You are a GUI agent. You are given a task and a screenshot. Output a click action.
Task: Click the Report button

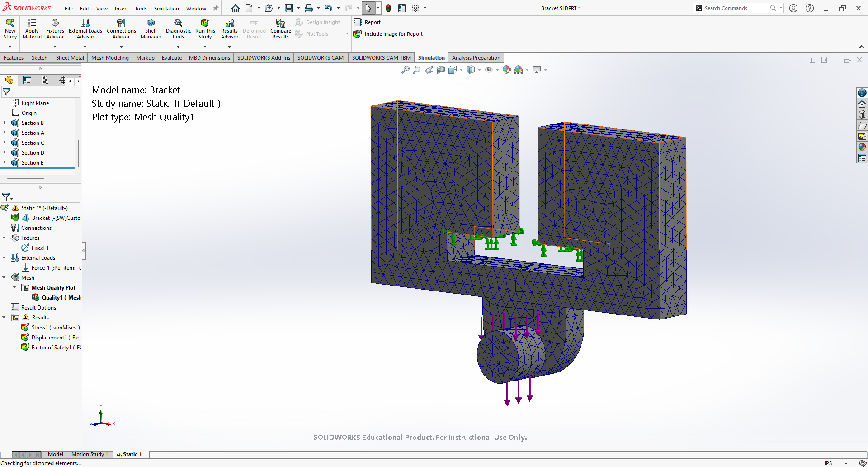coord(367,22)
